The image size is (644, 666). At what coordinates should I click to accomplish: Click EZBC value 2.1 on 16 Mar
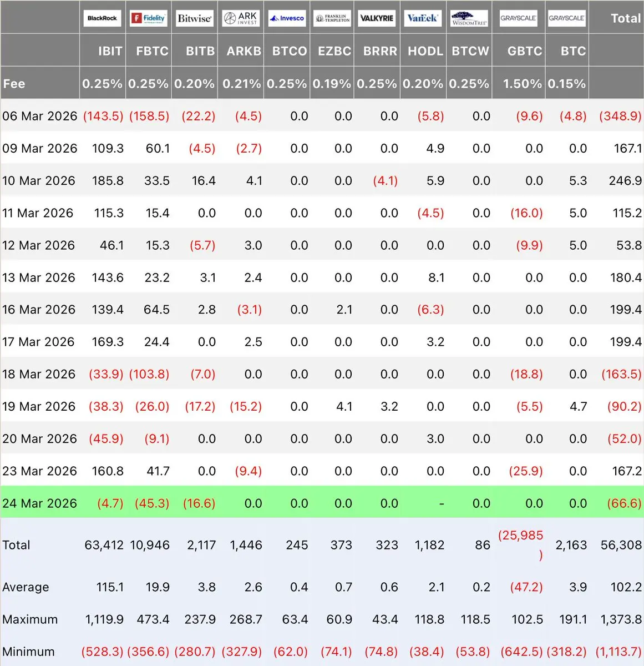point(344,309)
